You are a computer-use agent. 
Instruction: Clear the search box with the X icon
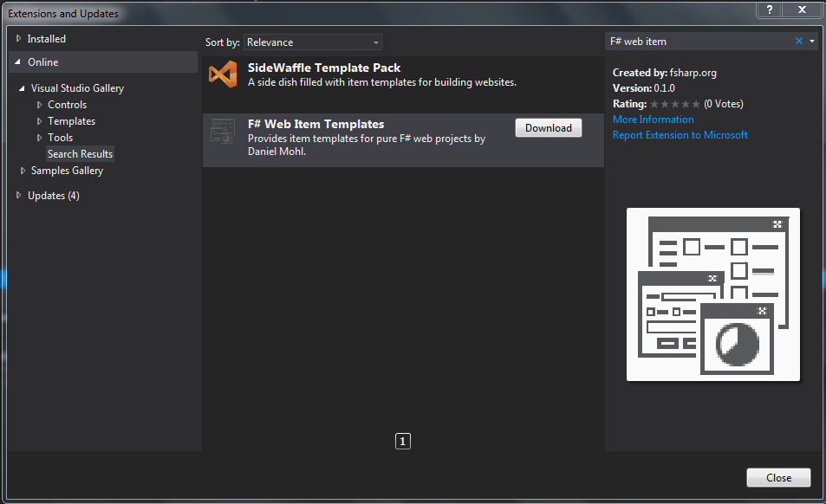(798, 41)
